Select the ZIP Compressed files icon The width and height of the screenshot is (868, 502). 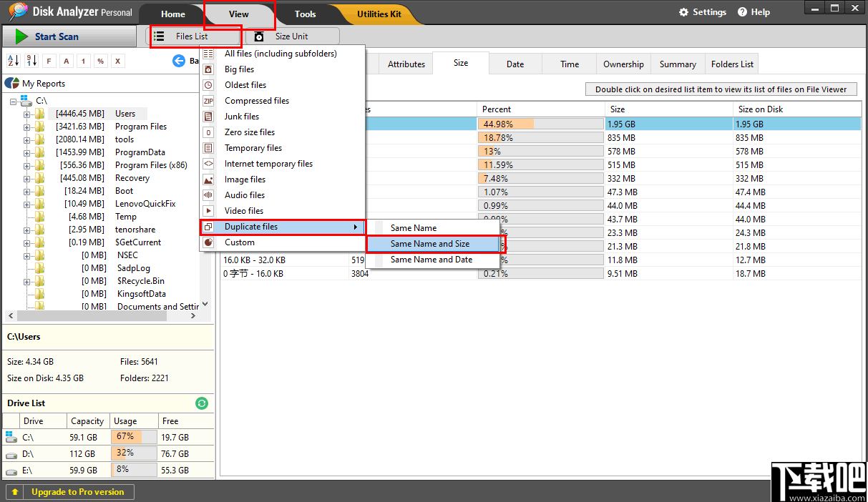tap(208, 101)
